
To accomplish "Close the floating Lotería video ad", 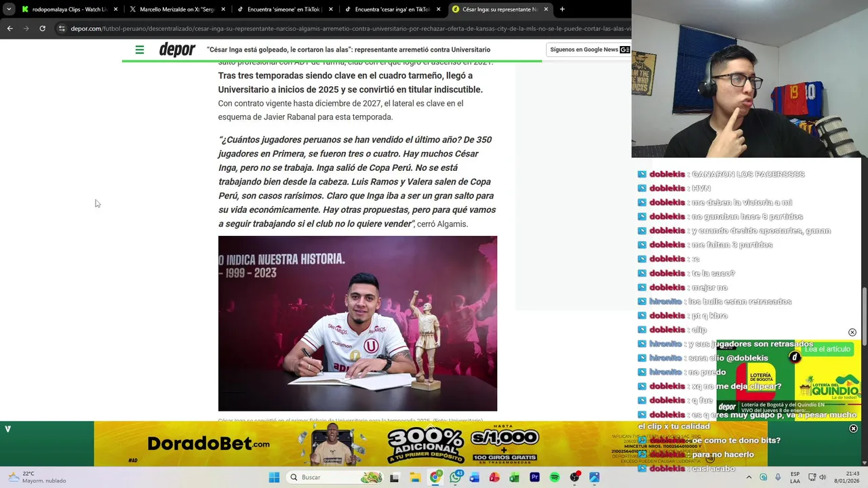I will [x=852, y=333].
